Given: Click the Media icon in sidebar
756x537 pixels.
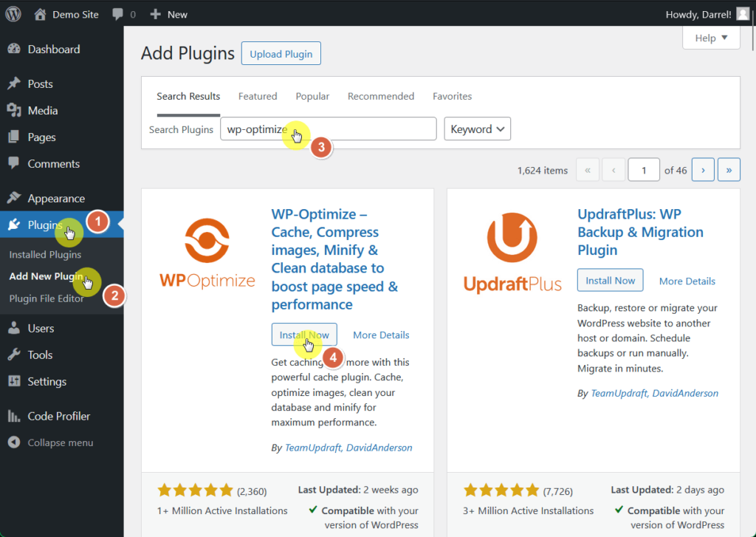Looking at the screenshot, I should click(14, 111).
